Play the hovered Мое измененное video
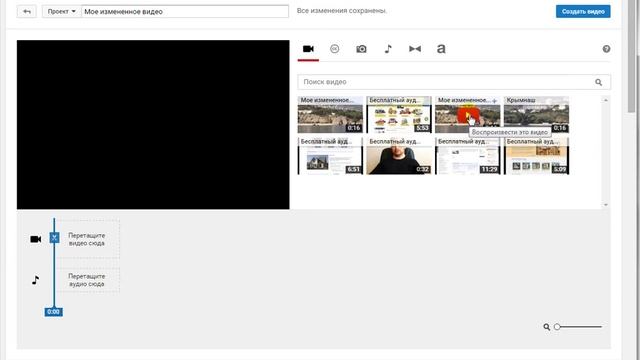Screen dimensions: 640x360 [467, 116]
